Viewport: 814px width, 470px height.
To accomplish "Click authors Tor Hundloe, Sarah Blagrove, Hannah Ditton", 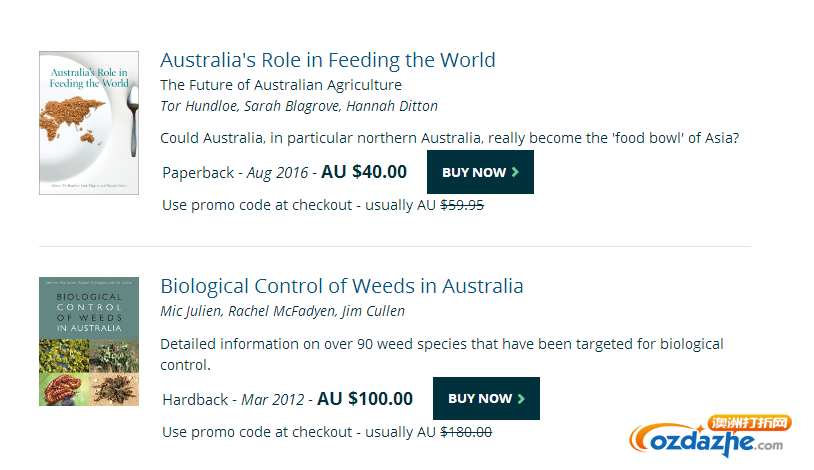I will (299, 106).
